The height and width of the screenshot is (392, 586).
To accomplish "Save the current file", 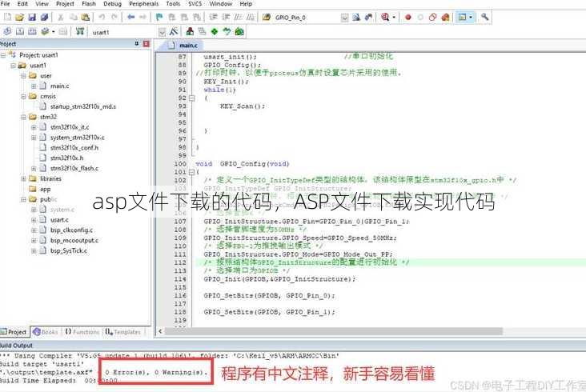I will tap(32, 17).
